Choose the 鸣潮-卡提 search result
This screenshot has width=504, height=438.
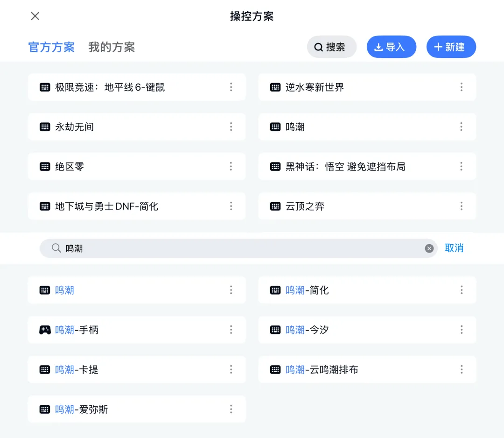click(137, 369)
